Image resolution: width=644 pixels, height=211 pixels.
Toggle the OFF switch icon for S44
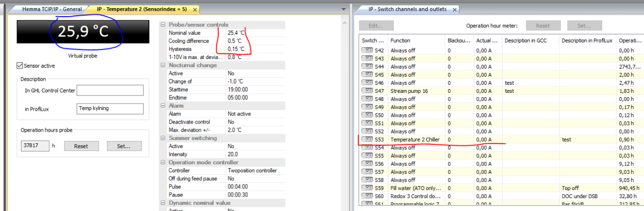tap(367, 67)
